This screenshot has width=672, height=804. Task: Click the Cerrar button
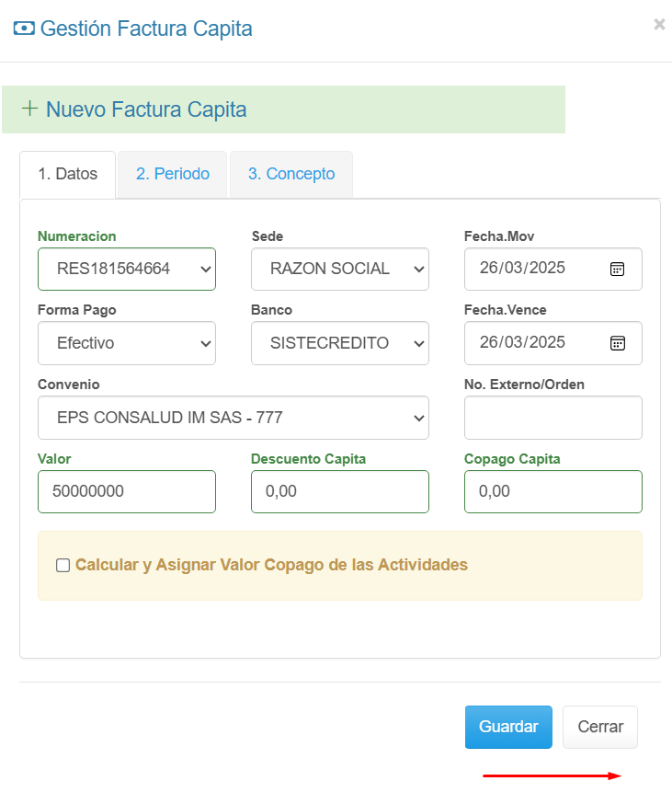click(x=600, y=727)
